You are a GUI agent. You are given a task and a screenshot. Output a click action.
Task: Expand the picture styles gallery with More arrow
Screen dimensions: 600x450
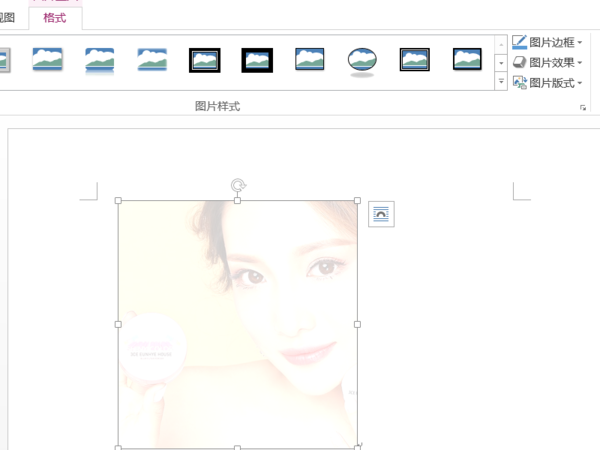pos(501,81)
